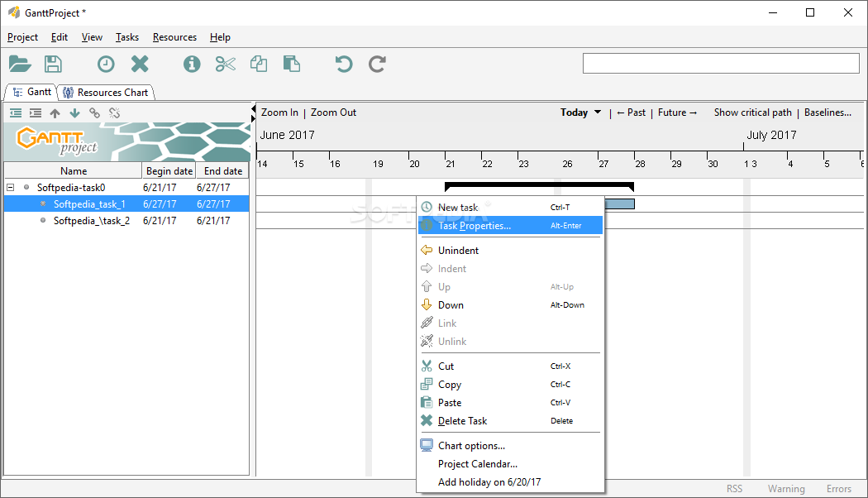Click Zoom In link
The width and height of the screenshot is (868, 498).
pos(279,113)
